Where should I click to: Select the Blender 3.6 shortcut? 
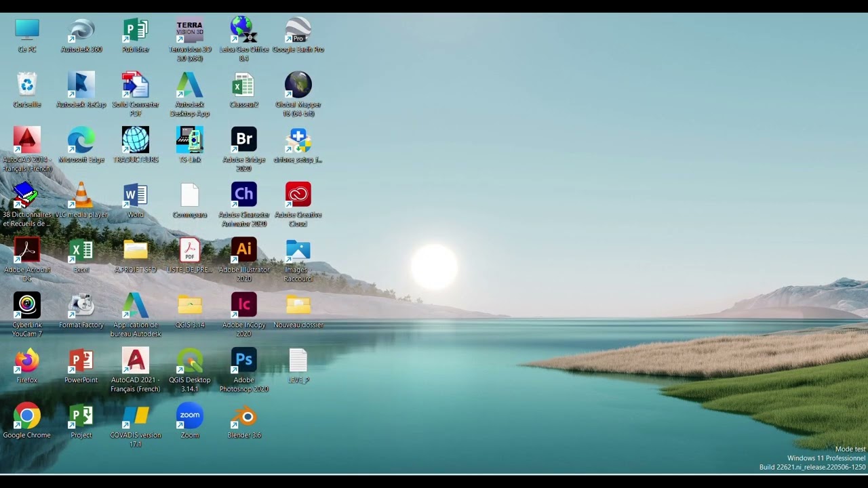pos(244,415)
